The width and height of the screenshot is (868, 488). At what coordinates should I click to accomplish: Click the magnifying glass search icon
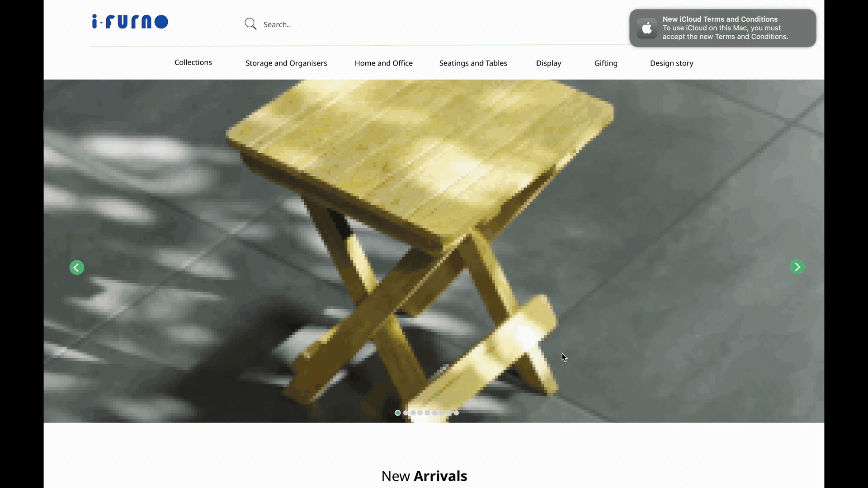(250, 24)
